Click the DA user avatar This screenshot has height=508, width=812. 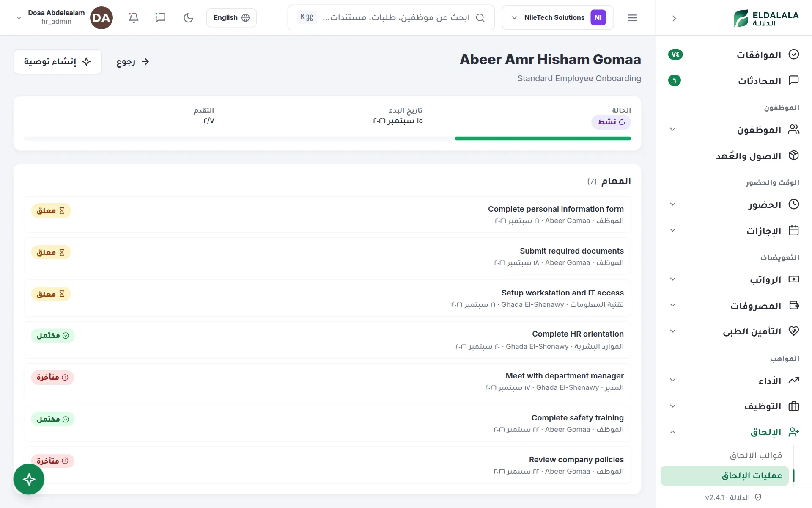(x=101, y=18)
